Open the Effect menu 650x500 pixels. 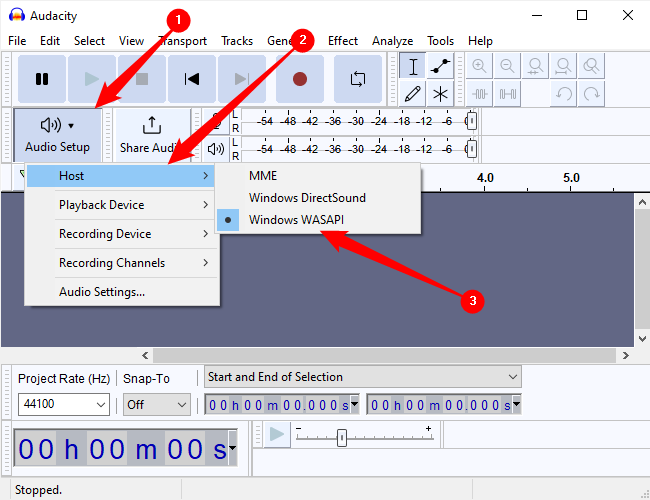coord(343,41)
